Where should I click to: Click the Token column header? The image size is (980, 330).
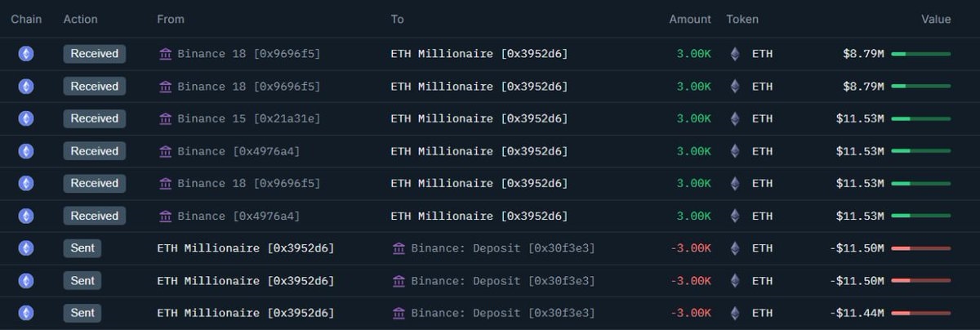(x=742, y=19)
